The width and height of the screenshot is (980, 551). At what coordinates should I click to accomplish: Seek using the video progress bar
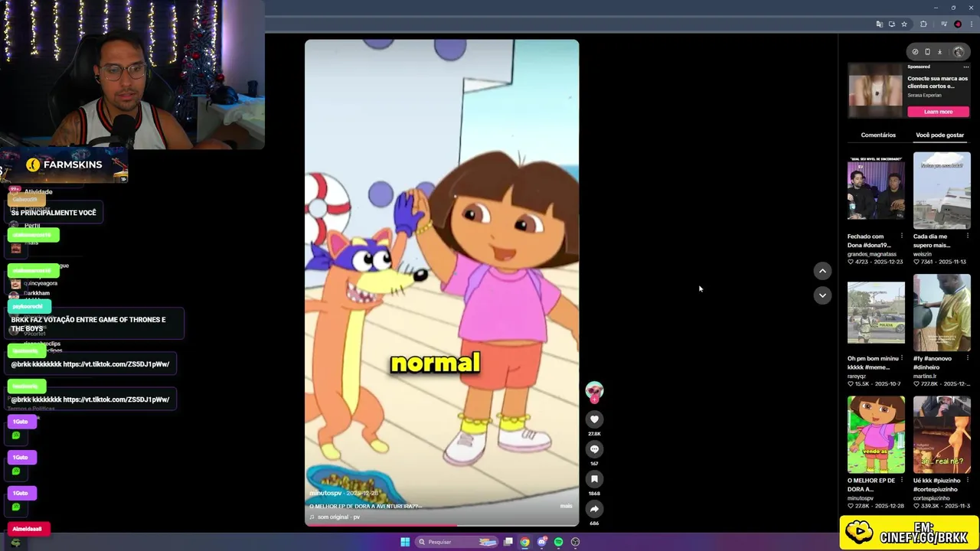click(x=442, y=525)
